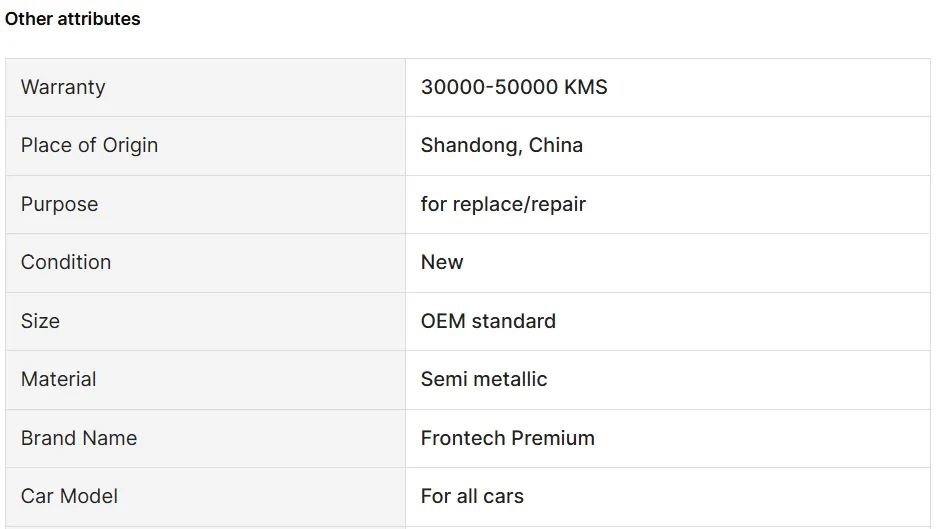Click the Condition label
This screenshot has height=529, width=939.
66,262
